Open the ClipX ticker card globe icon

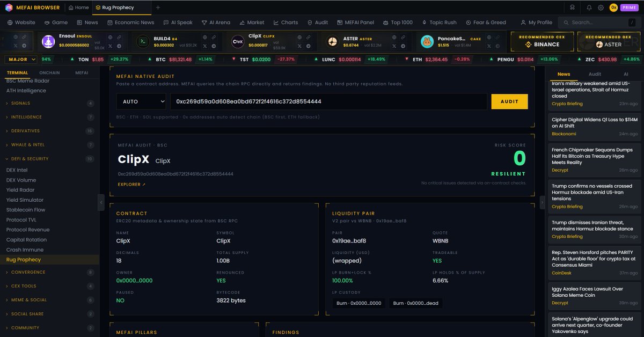(301, 38)
